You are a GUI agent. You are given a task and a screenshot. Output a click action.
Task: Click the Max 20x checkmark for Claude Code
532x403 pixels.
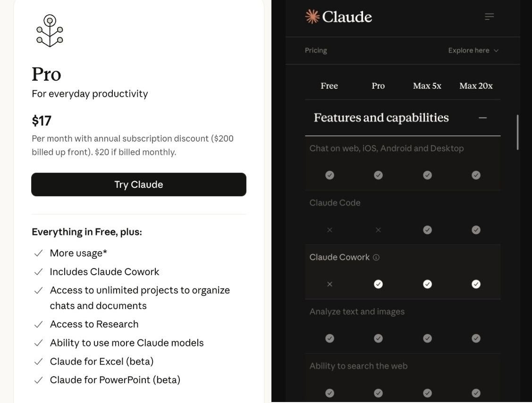click(476, 230)
